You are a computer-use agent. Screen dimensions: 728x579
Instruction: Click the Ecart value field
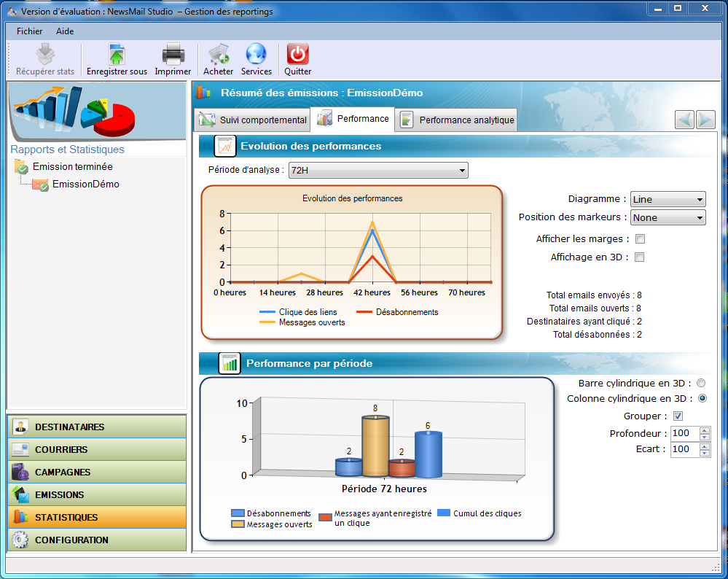pyautogui.click(x=685, y=449)
